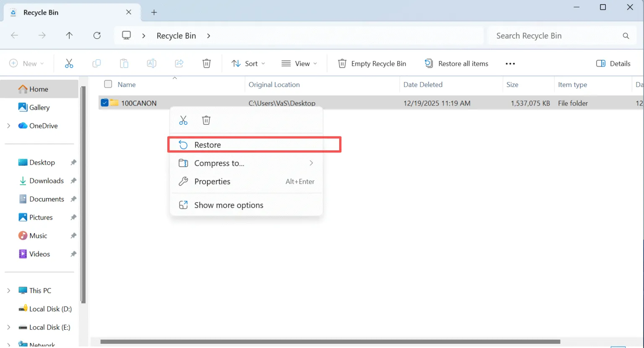Go up one folder level with up arrow
644x348 pixels.
point(69,36)
